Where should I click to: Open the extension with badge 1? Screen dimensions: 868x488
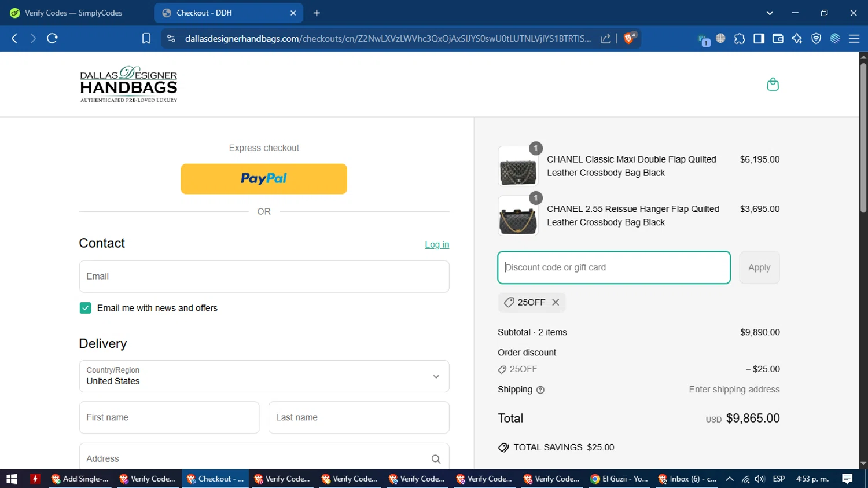tap(704, 39)
